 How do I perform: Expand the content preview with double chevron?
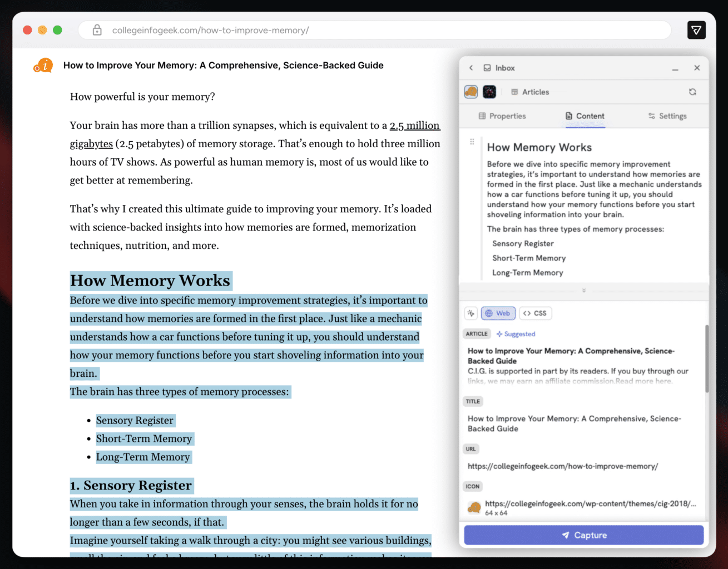tap(583, 291)
